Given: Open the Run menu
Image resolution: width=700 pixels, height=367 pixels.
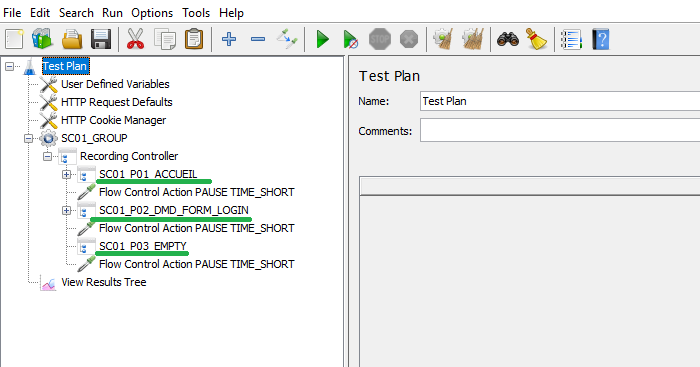Looking at the screenshot, I should [x=112, y=13].
